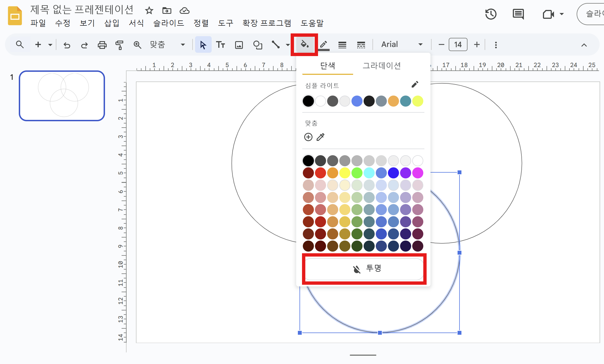The height and width of the screenshot is (364, 604).
Task: Click the zoom tool icon
Action: click(137, 45)
